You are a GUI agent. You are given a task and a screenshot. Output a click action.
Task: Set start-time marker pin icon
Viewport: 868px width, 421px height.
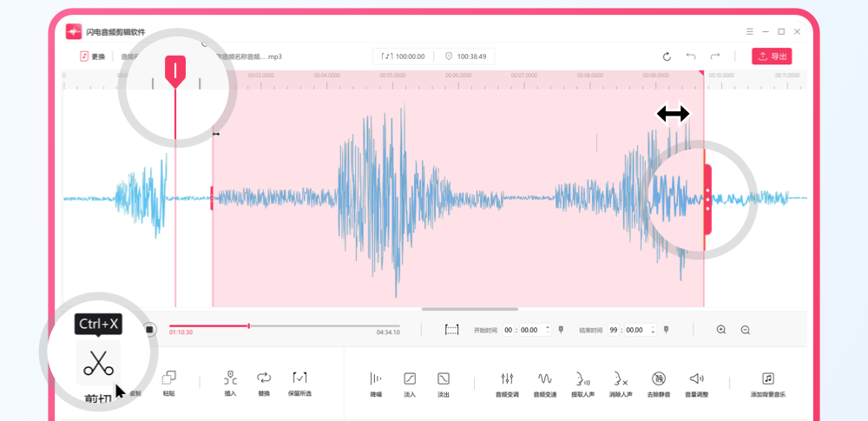[x=561, y=330]
